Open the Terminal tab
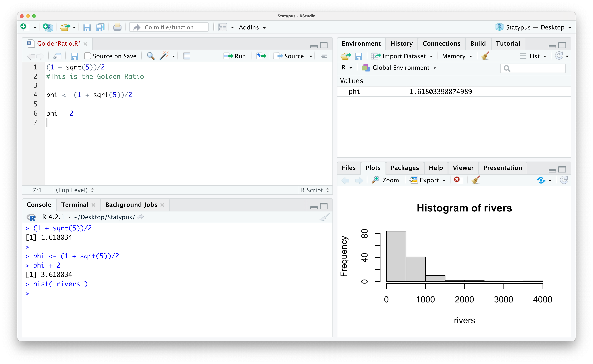The image size is (593, 364). click(75, 205)
